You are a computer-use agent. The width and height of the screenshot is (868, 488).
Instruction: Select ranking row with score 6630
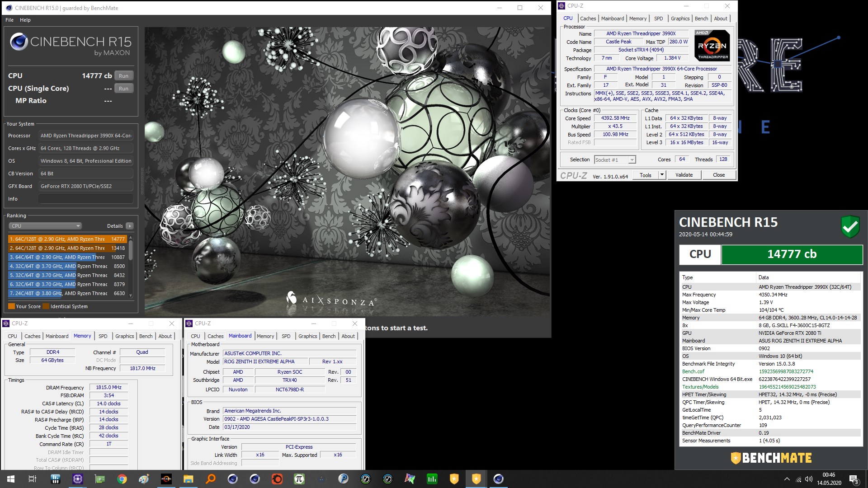point(67,293)
